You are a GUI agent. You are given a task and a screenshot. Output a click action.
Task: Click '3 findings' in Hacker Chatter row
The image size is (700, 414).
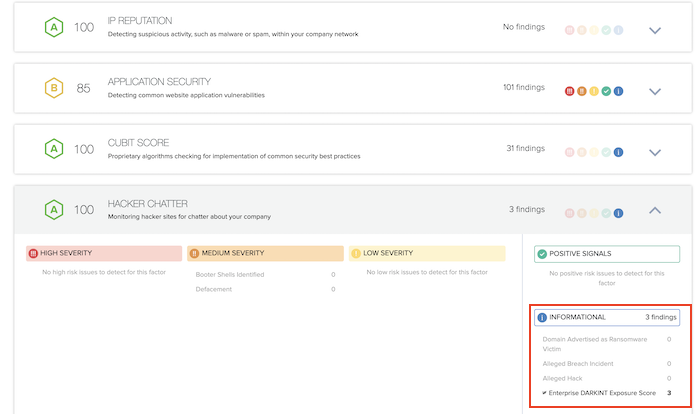527,209
